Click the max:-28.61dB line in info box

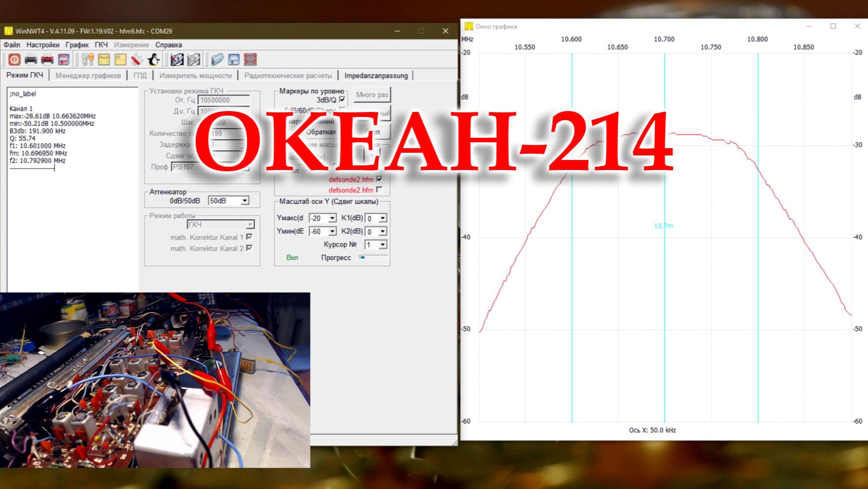(53, 116)
